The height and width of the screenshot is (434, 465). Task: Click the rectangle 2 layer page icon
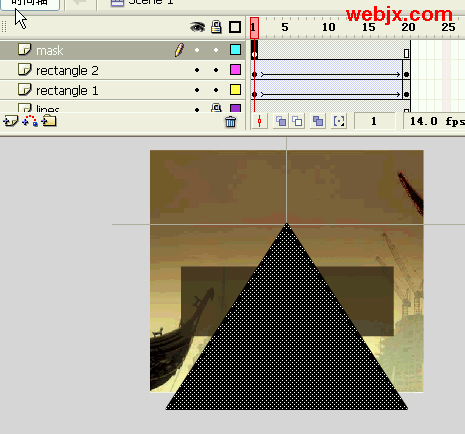[x=24, y=70]
